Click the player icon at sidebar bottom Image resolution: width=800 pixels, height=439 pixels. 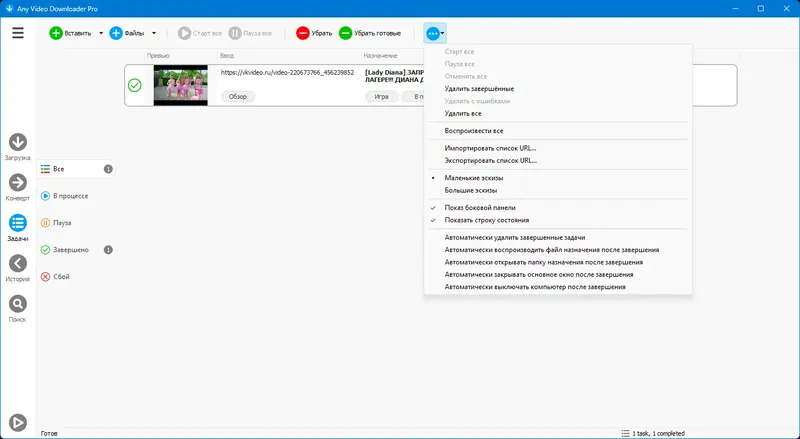18,422
